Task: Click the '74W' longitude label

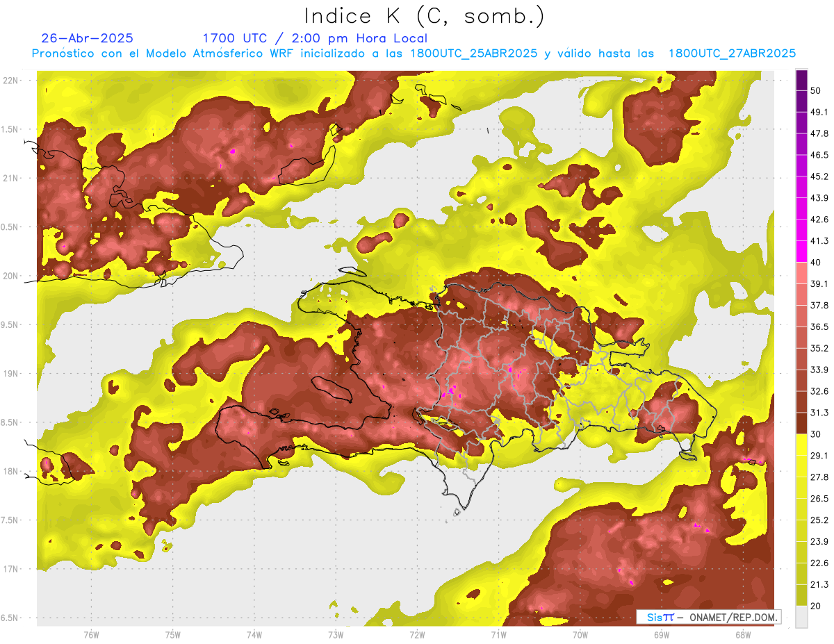Action: [254, 634]
